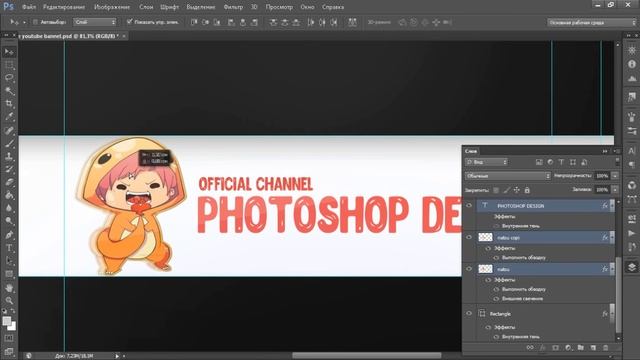Image resolution: width=640 pixels, height=360 pixels.
Task: Select the Brush tool
Action: click(9, 143)
